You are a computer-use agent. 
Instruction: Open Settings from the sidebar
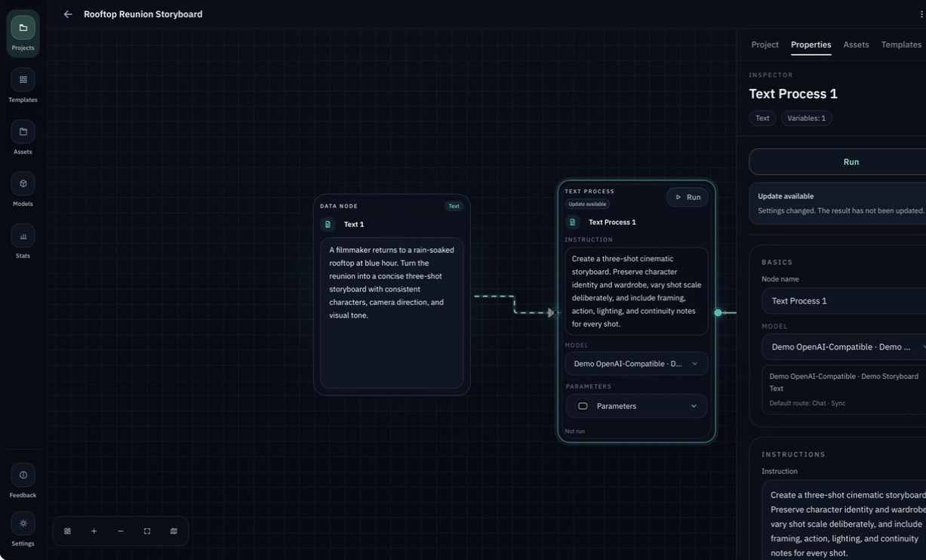(x=23, y=529)
